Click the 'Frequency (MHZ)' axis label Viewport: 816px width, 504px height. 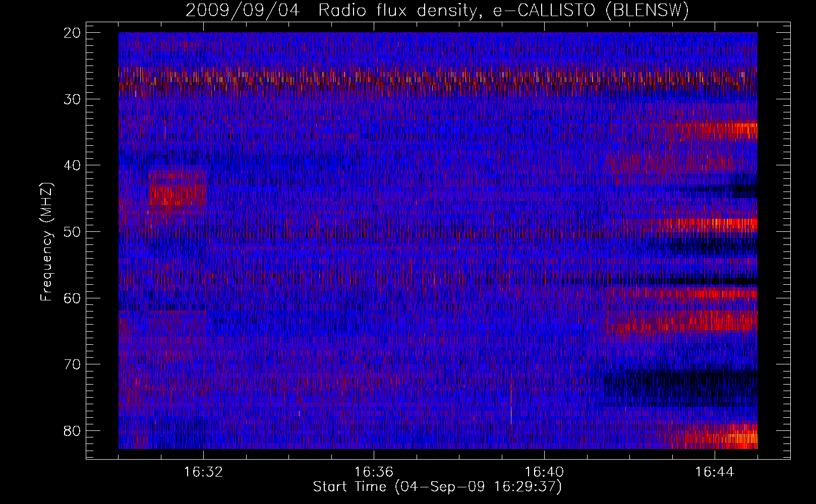click(x=46, y=242)
